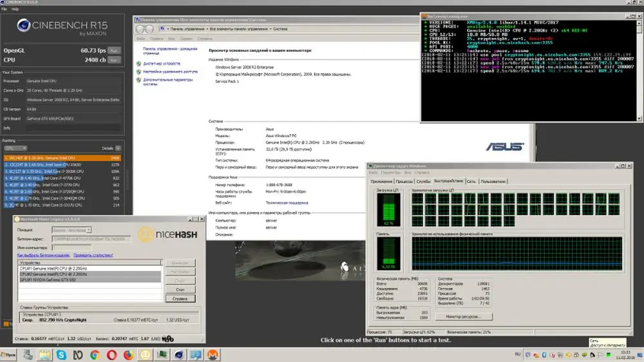This screenshot has width=644, height=362.
Task: Open Skype from the taskbar
Action: 61,355
